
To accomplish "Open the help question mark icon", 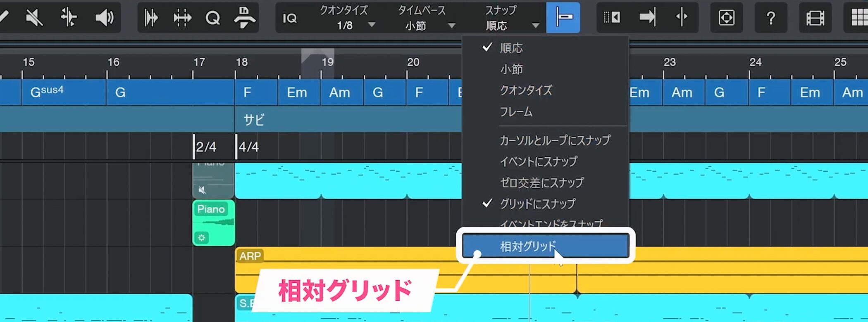I will [x=770, y=18].
